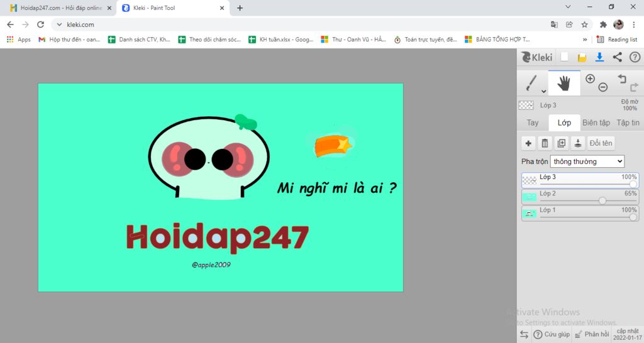644x343 pixels.
Task: Select the Hand pan tool
Action: click(564, 83)
